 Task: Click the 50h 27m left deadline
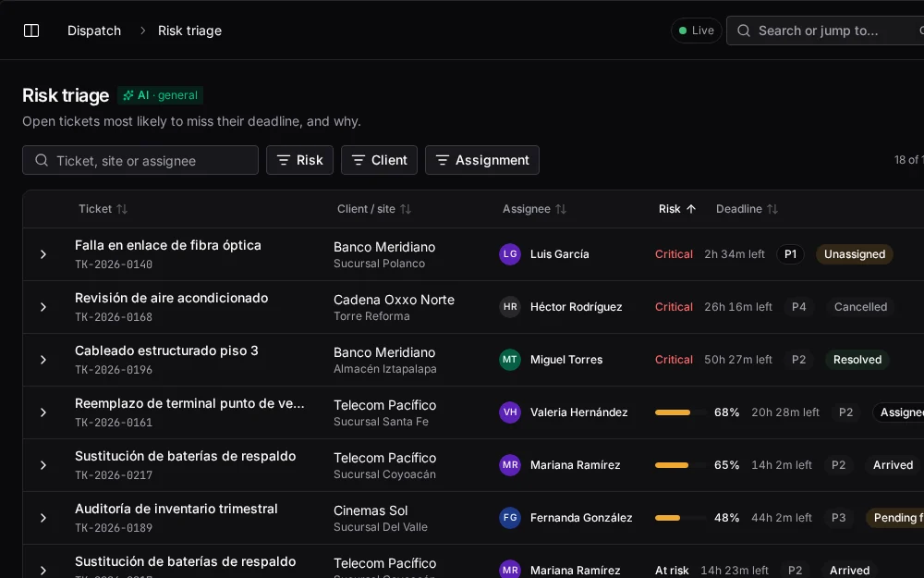737,360
